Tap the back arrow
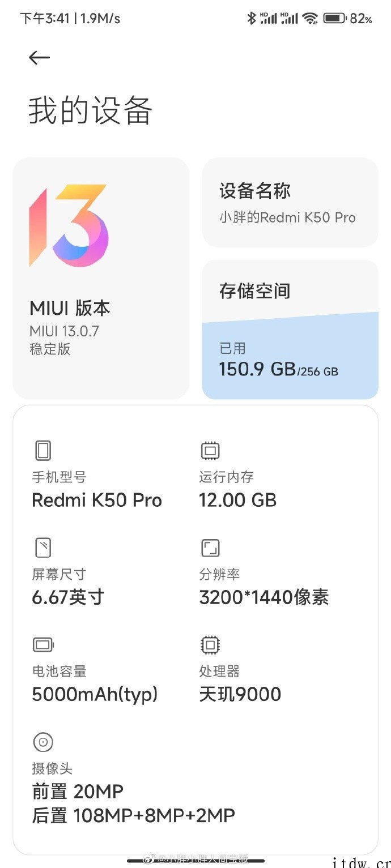The height and width of the screenshot is (868, 391). tap(39, 57)
